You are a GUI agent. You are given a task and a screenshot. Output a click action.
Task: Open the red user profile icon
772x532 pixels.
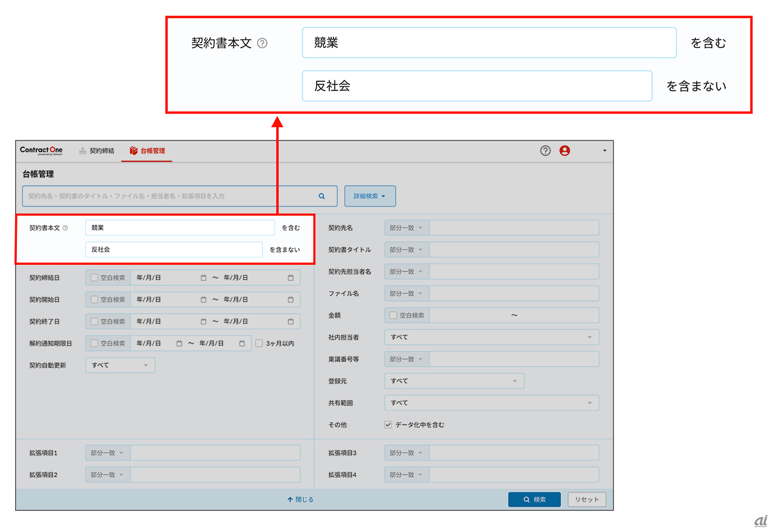tap(565, 151)
